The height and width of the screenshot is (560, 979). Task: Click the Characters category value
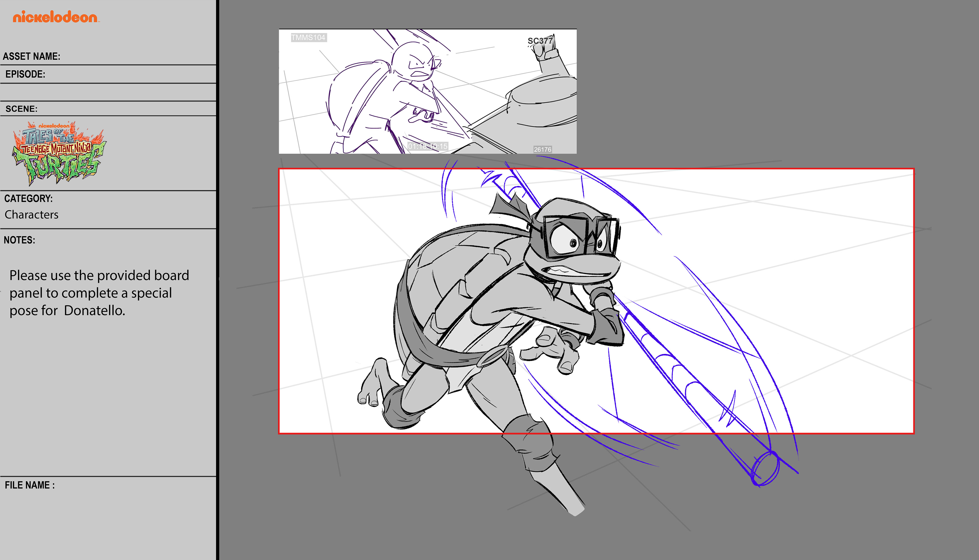tap(32, 215)
